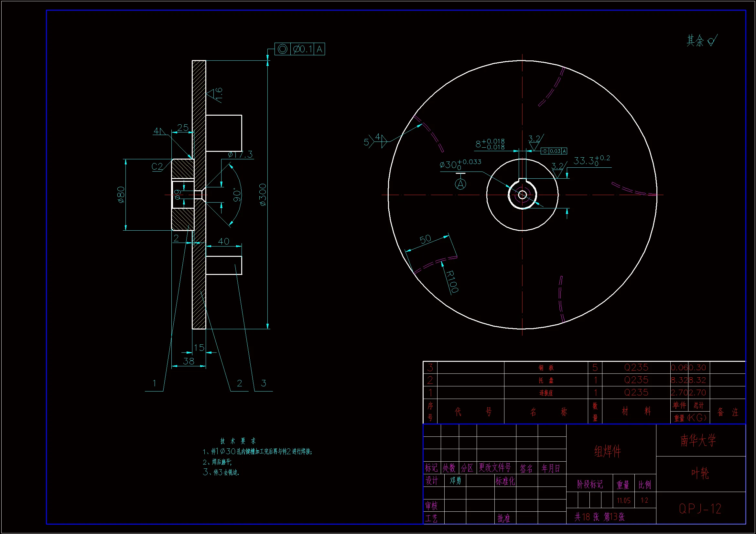Click the 组焊件 title cell

click(608, 451)
